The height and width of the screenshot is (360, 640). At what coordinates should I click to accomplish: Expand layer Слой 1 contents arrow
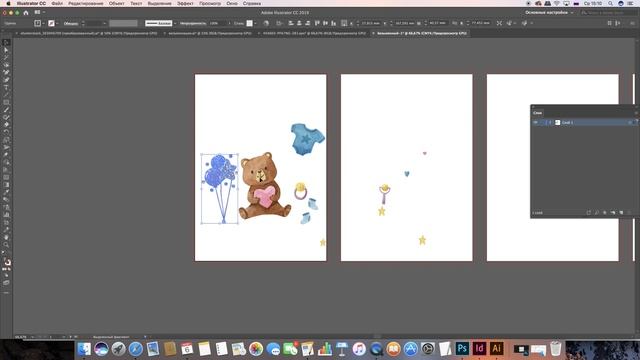[x=550, y=122]
